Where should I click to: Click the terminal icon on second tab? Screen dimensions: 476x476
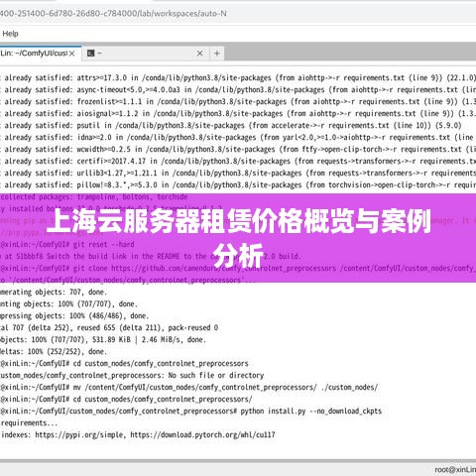coord(90,54)
